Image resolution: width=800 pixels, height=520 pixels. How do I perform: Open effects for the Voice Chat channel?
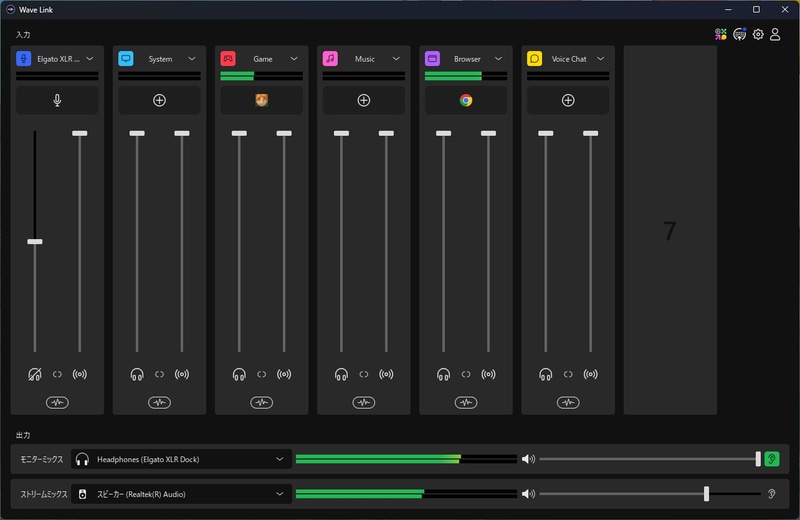[x=568, y=403]
